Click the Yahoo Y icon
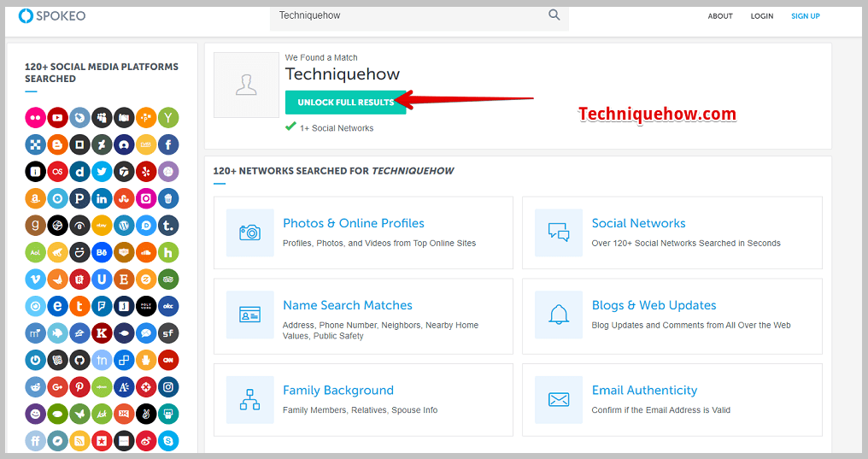The width and height of the screenshot is (868, 459). tap(168, 117)
